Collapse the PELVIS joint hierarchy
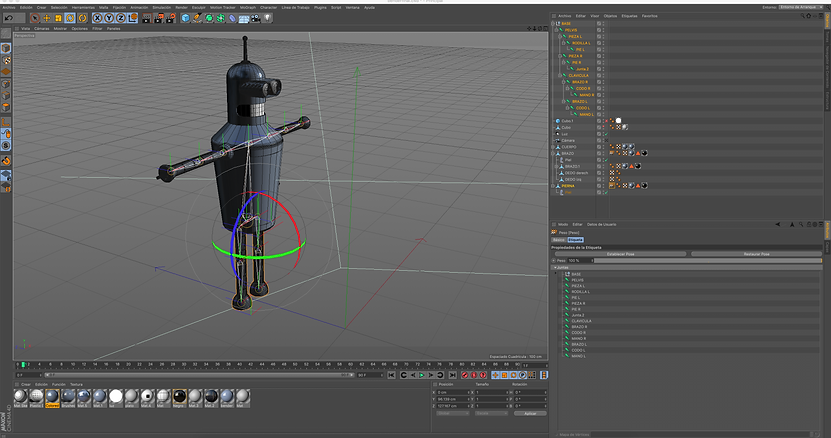 tap(557, 30)
